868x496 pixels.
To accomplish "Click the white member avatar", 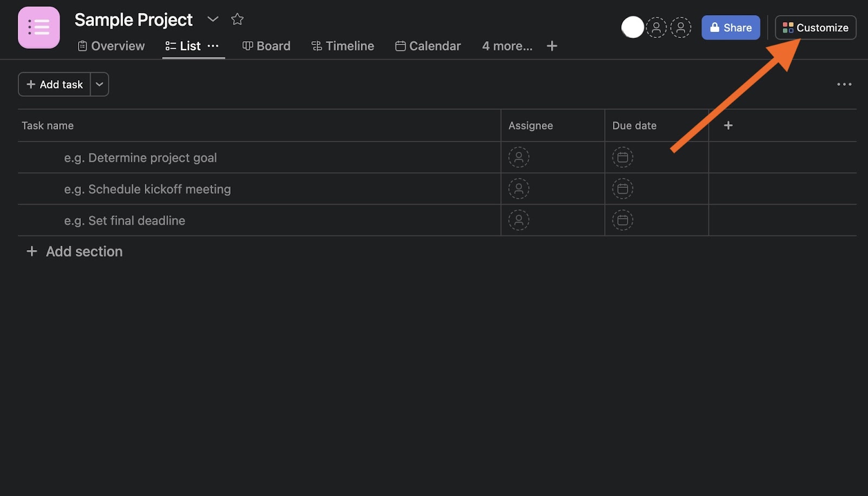I will point(633,27).
